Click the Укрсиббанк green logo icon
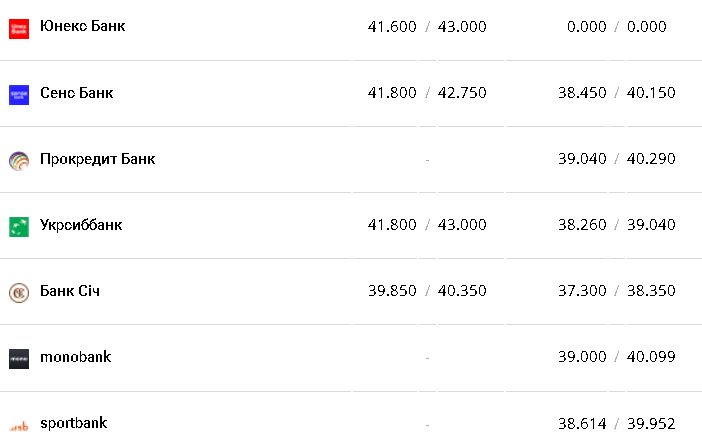Viewport: 702px width, 446px height. click(x=19, y=226)
